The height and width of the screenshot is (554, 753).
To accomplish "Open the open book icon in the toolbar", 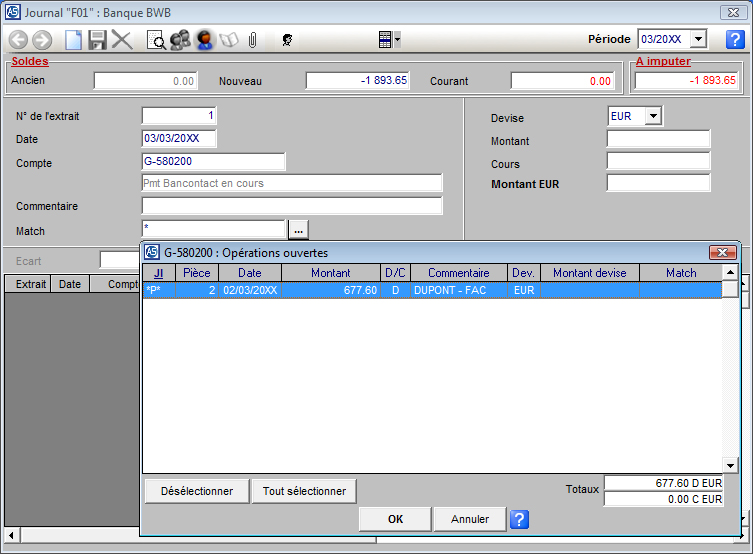I will pyautogui.click(x=229, y=40).
